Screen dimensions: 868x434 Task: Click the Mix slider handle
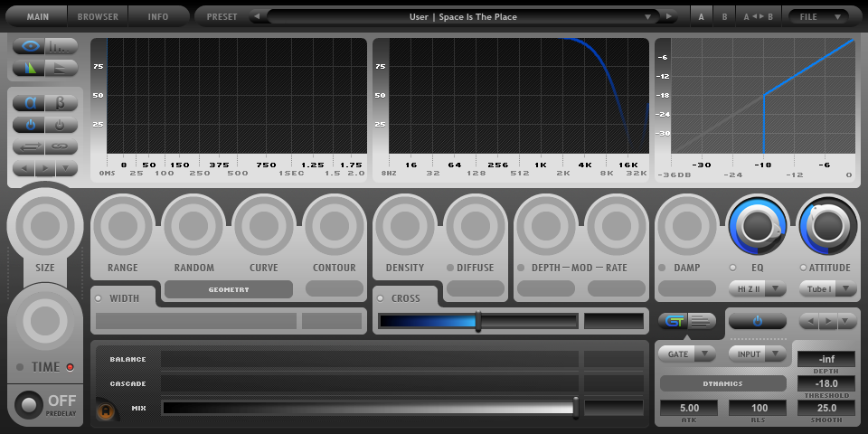575,408
